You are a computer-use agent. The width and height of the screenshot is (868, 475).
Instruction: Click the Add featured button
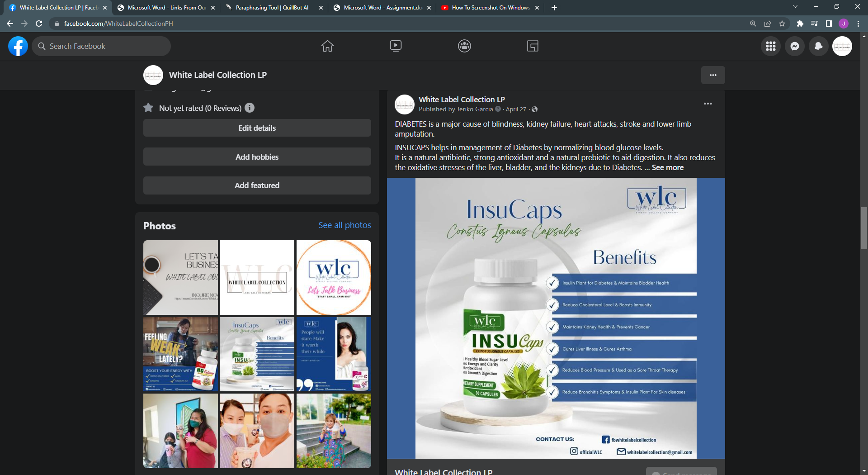(x=257, y=185)
